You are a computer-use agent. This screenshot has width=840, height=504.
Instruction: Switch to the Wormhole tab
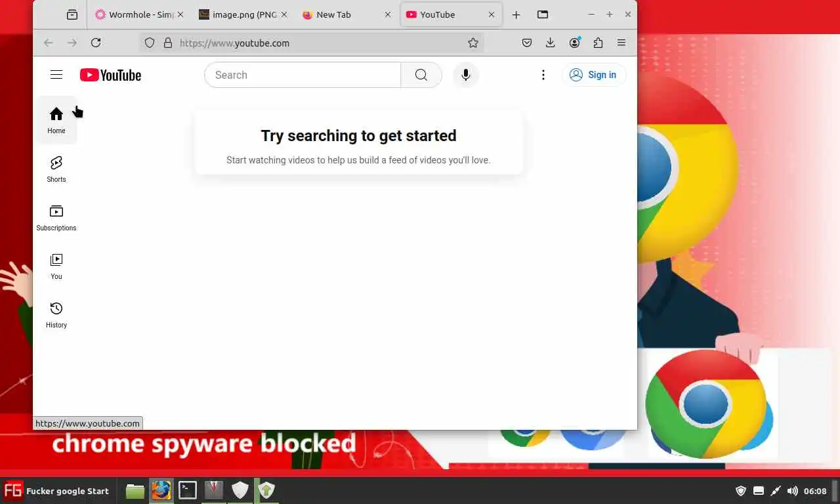[139, 14]
